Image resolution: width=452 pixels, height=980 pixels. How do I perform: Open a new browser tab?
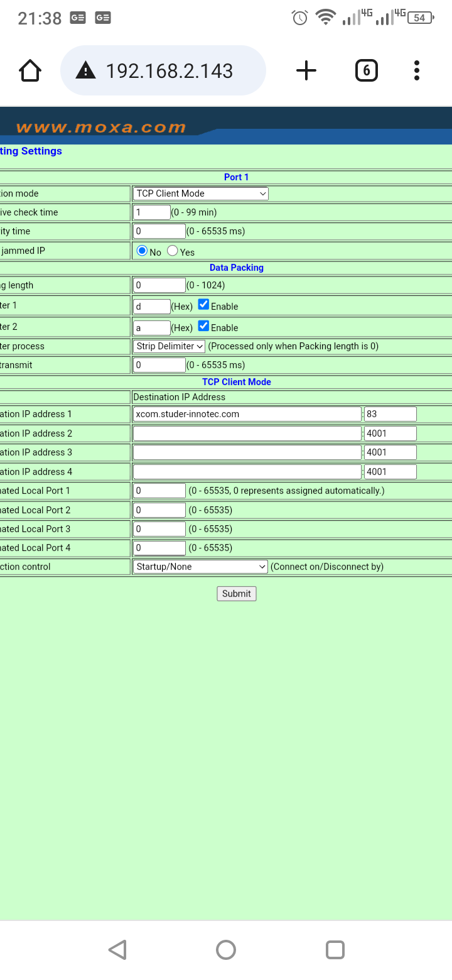(306, 71)
